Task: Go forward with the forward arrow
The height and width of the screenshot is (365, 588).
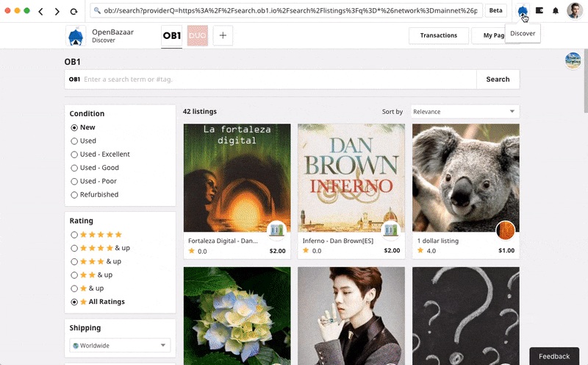Action: (57, 11)
